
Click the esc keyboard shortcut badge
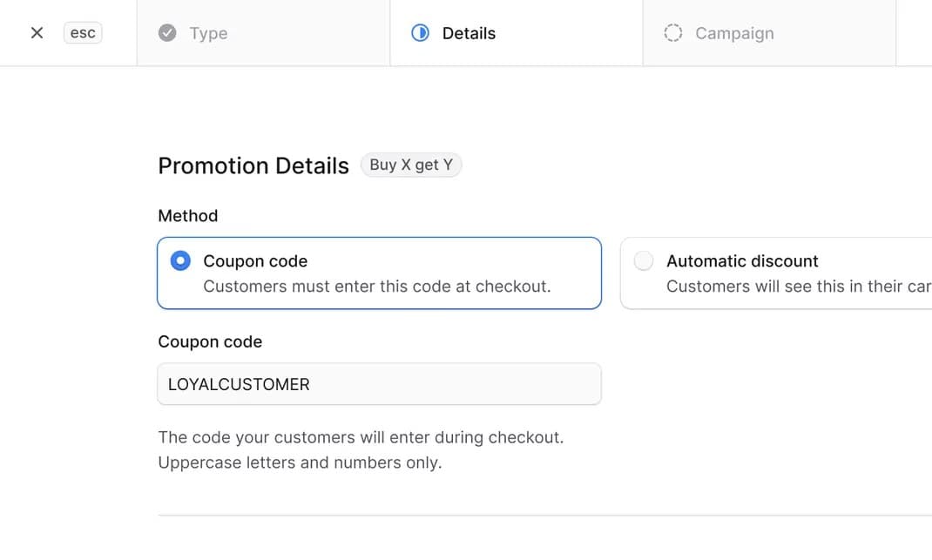[82, 32]
